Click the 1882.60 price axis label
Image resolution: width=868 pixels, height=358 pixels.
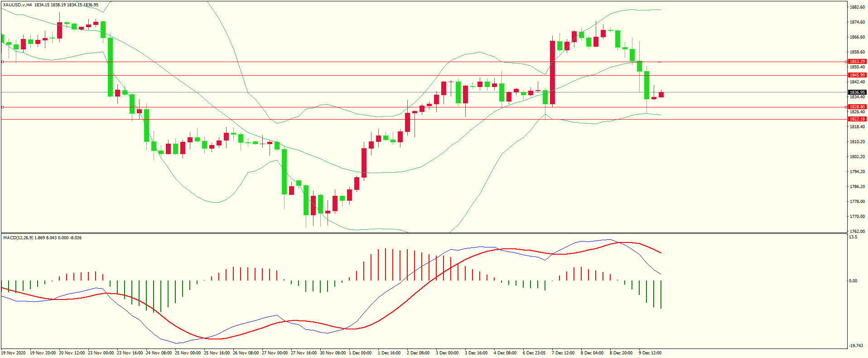pos(858,7)
